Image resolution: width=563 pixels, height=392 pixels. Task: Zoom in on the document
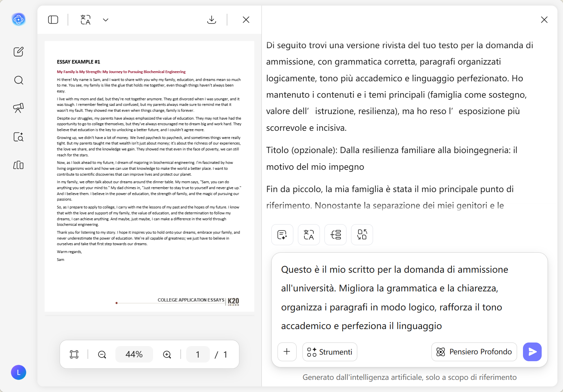click(167, 354)
